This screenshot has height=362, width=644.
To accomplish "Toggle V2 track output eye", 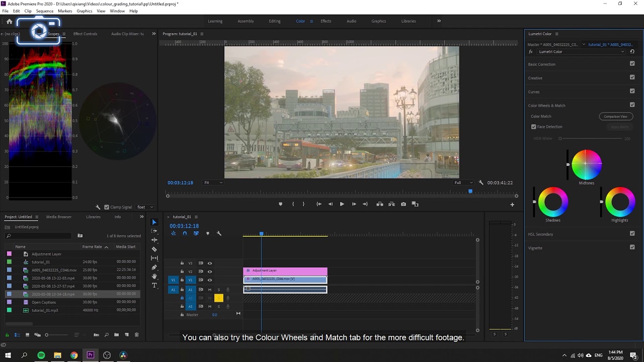I will (210, 271).
